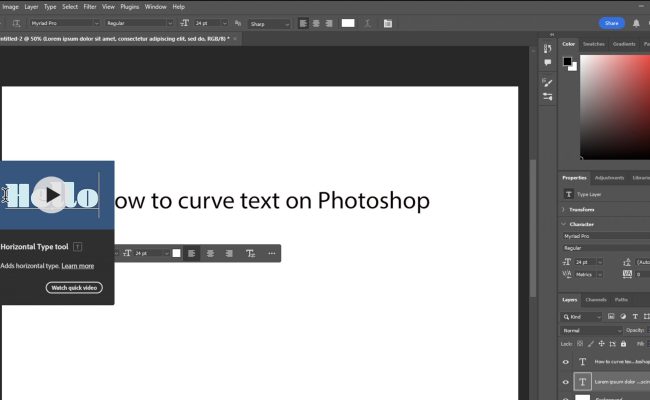Left align text in options bar

click(x=303, y=23)
